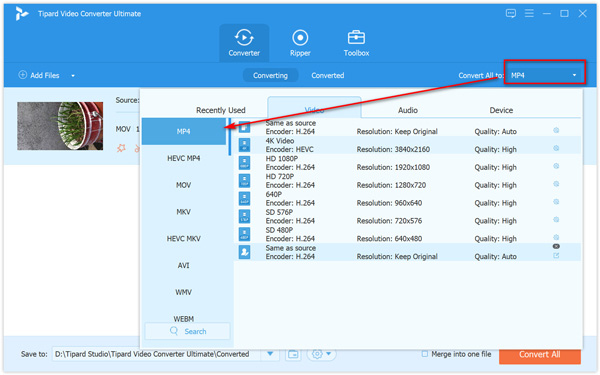This screenshot has height=375, width=600.
Task: Click the Save to path field
Action: click(157, 354)
